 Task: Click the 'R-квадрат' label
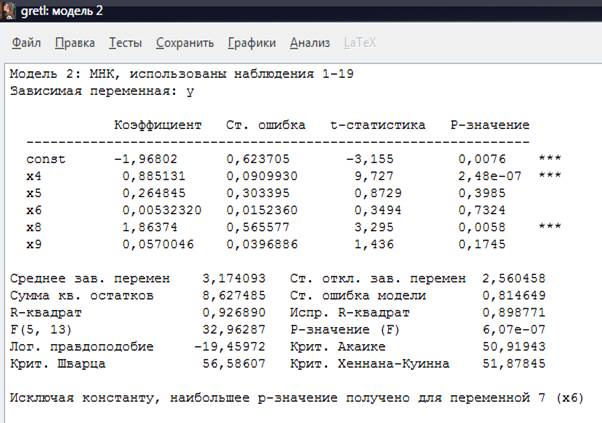pyautogui.click(x=46, y=312)
